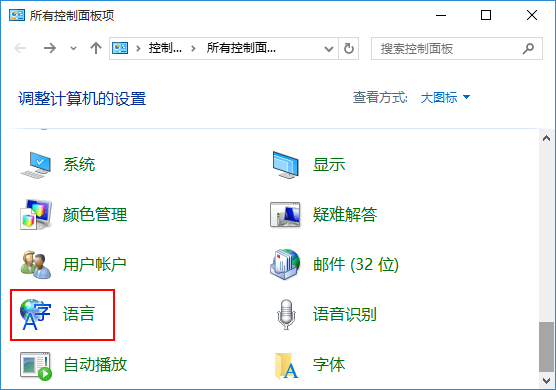This screenshot has height=390, width=556.
Task: Click the 邮件 (32 位) text link
Action: pos(356,264)
